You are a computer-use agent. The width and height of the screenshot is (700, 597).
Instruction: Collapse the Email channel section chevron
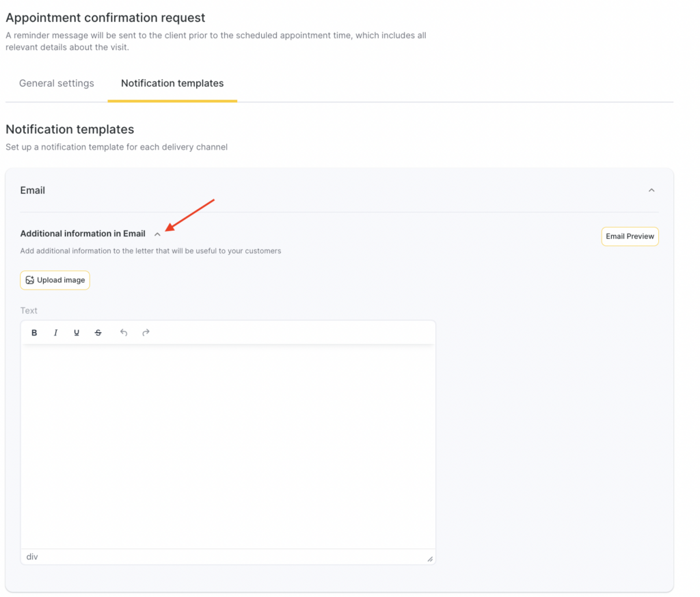click(651, 191)
